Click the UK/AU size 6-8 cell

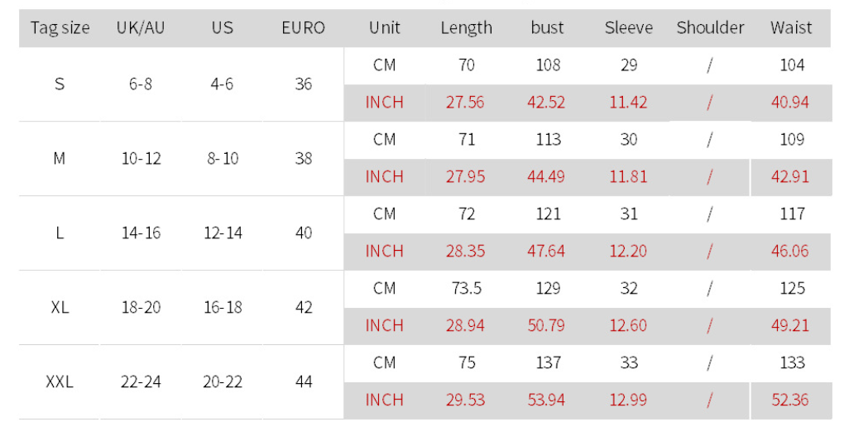coord(141,84)
